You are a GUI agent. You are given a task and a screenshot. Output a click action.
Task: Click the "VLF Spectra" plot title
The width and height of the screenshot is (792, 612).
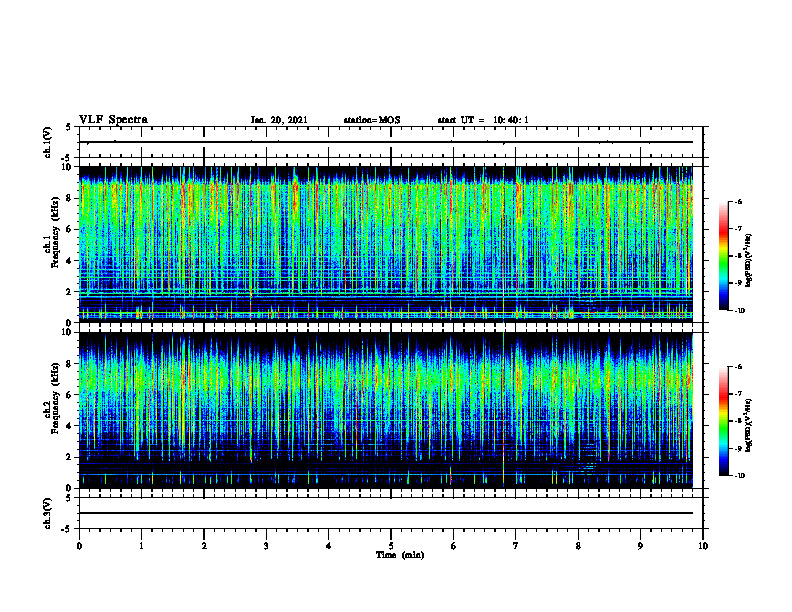click(113, 120)
